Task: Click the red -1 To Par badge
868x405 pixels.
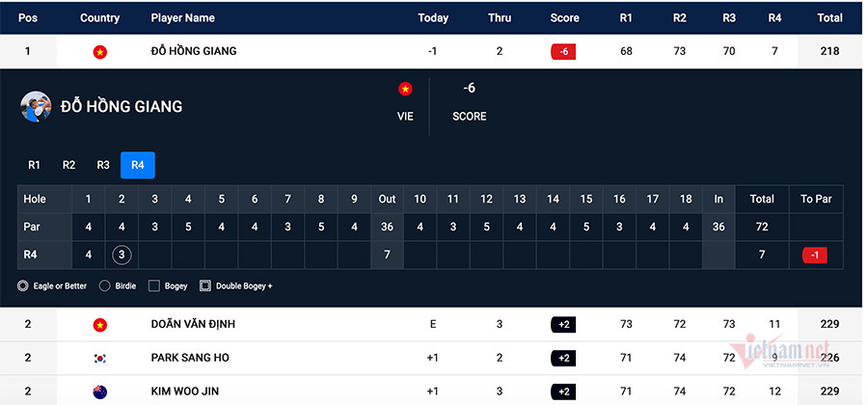Action: (x=813, y=255)
